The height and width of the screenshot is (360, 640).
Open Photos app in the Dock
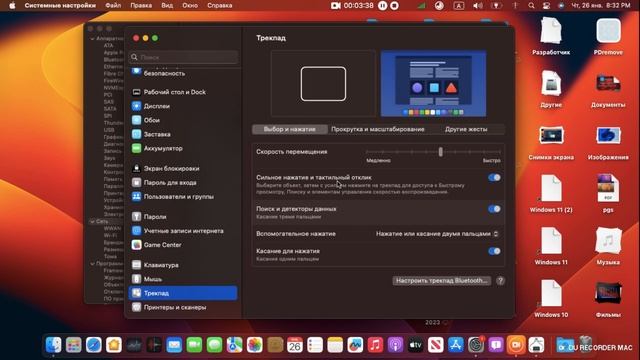tap(254, 345)
